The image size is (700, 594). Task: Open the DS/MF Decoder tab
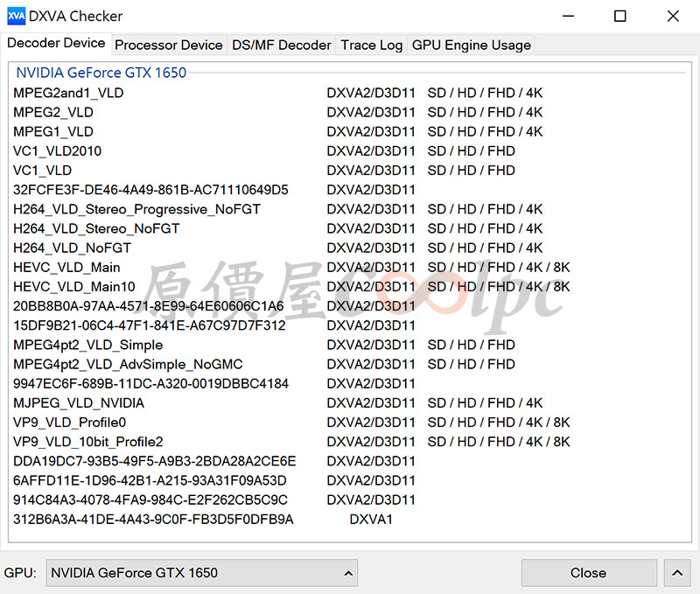click(281, 45)
